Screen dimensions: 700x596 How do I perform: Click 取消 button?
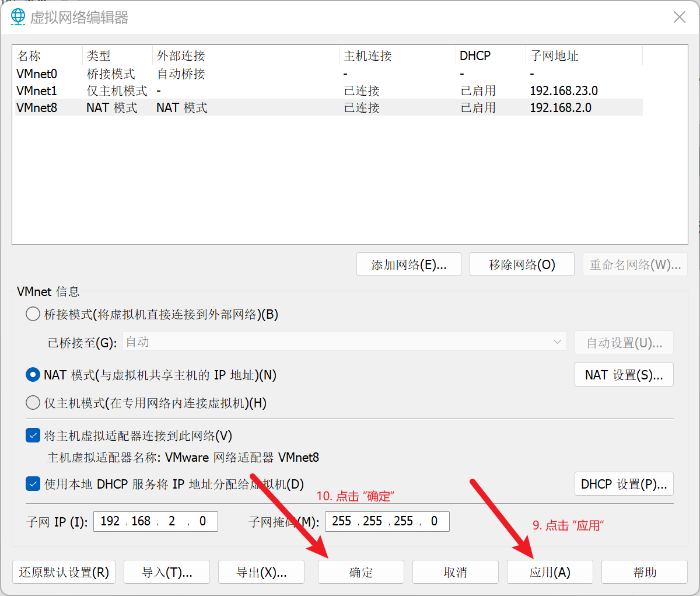pos(456,572)
